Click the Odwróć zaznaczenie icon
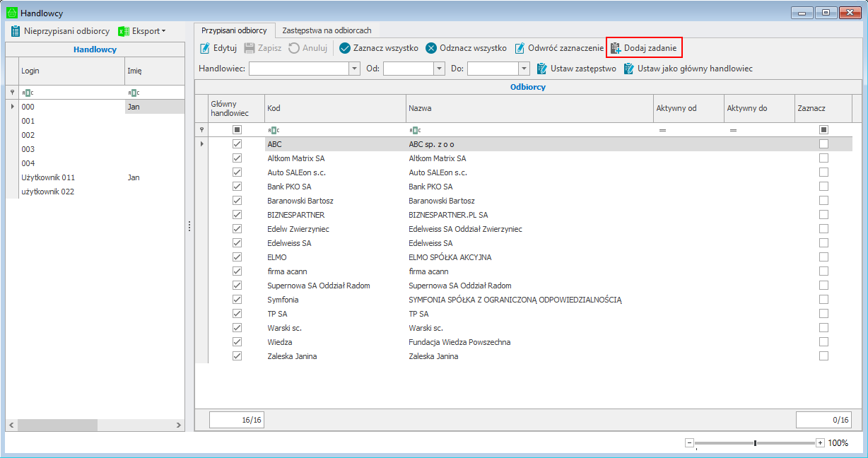The height and width of the screenshot is (458, 868). click(x=520, y=48)
